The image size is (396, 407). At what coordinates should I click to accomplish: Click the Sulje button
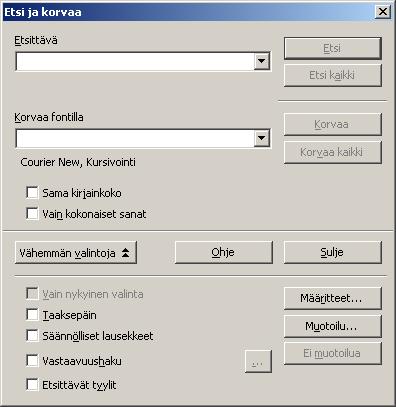(333, 252)
